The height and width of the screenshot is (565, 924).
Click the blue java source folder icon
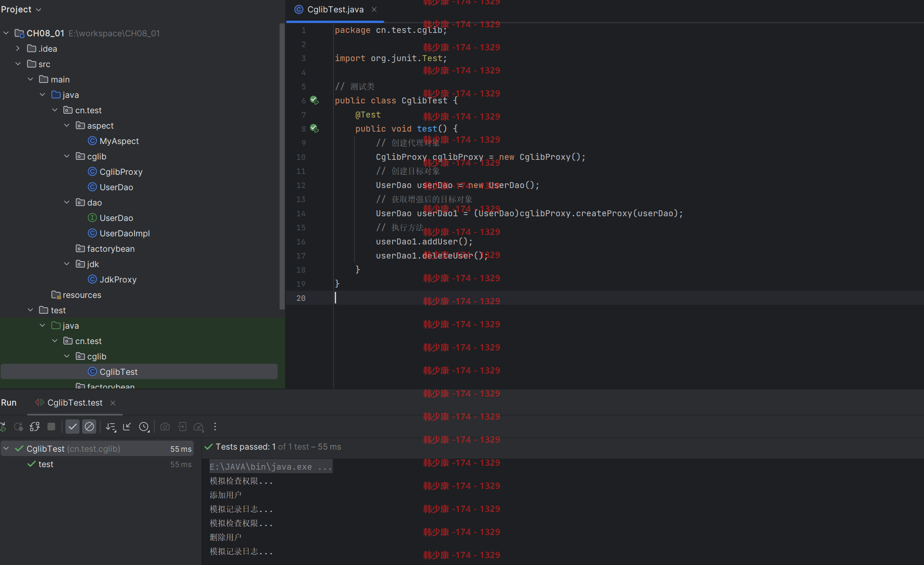[56, 94]
